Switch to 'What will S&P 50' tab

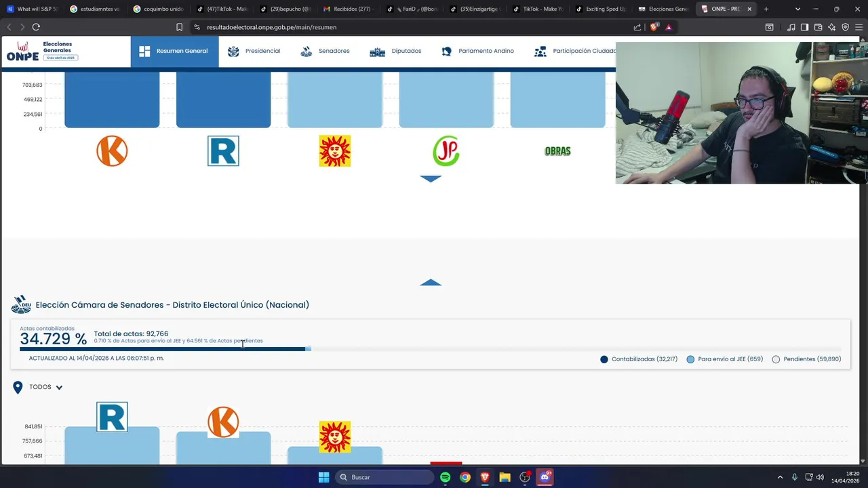pyautogui.click(x=33, y=9)
